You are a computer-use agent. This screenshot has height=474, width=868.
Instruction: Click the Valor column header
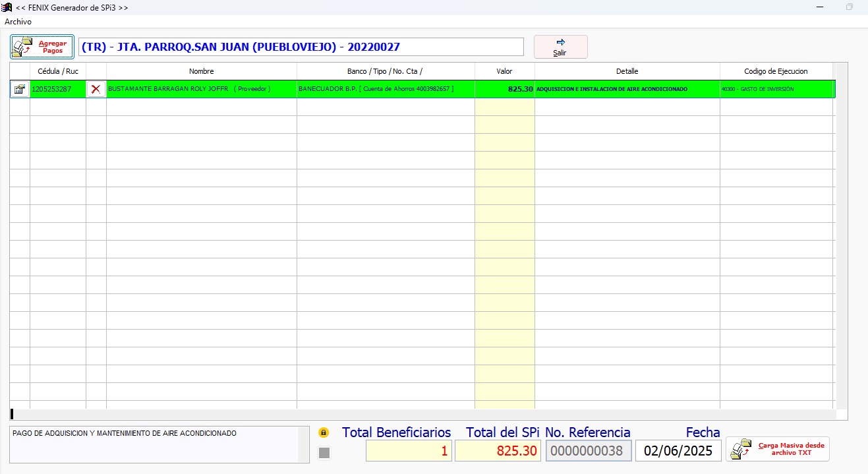coord(504,71)
